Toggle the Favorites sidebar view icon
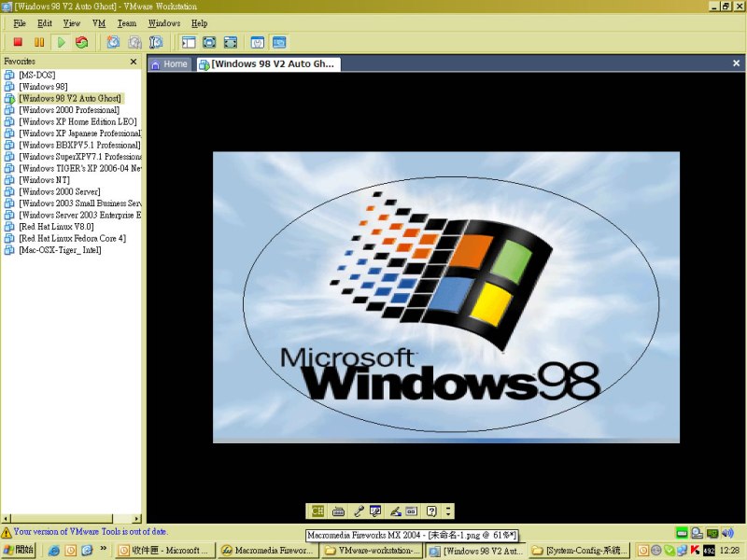 189,42
